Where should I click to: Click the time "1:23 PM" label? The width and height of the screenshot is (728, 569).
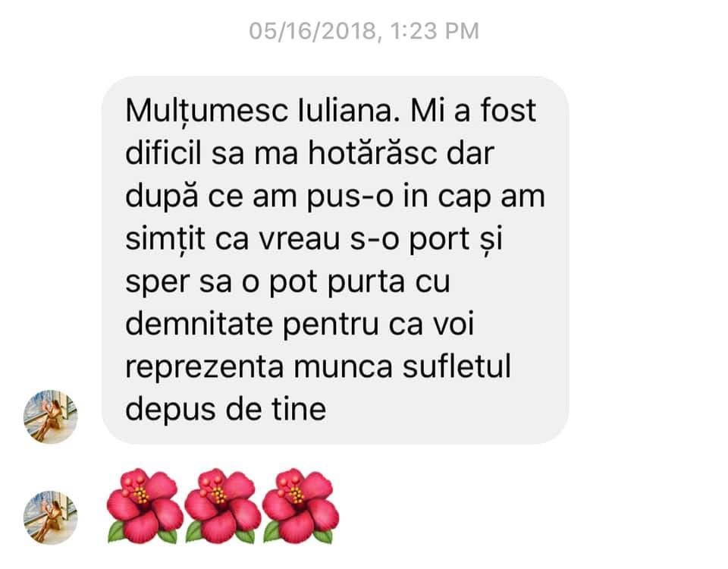tap(434, 31)
